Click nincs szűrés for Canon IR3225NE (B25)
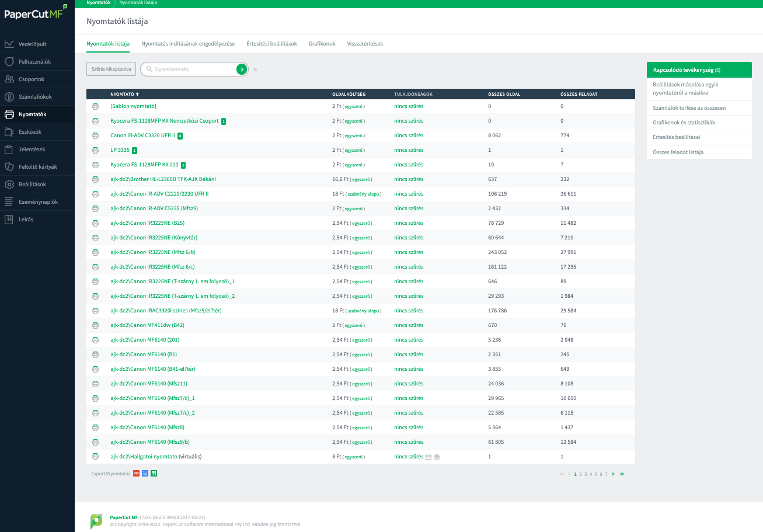Screen dimensions: 763x532 (409, 223)
